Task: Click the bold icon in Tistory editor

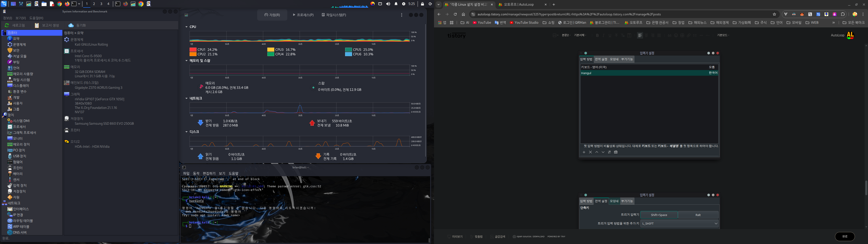Action: coord(597,35)
